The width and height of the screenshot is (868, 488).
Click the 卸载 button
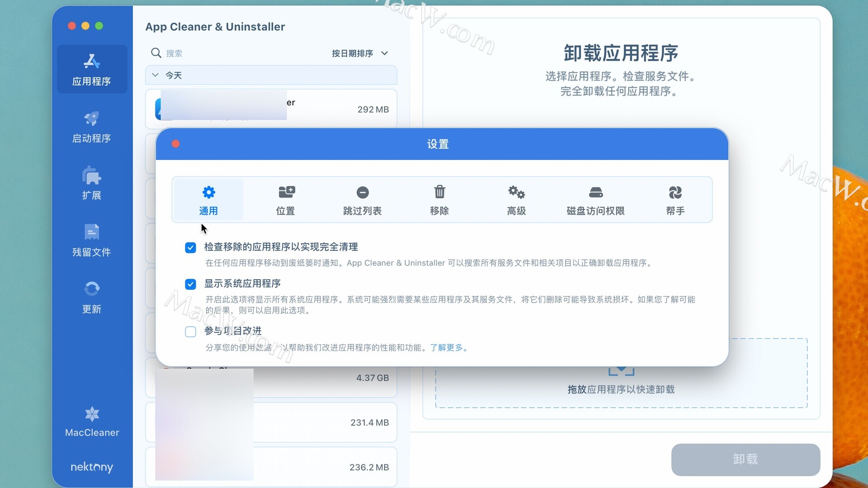(x=745, y=460)
